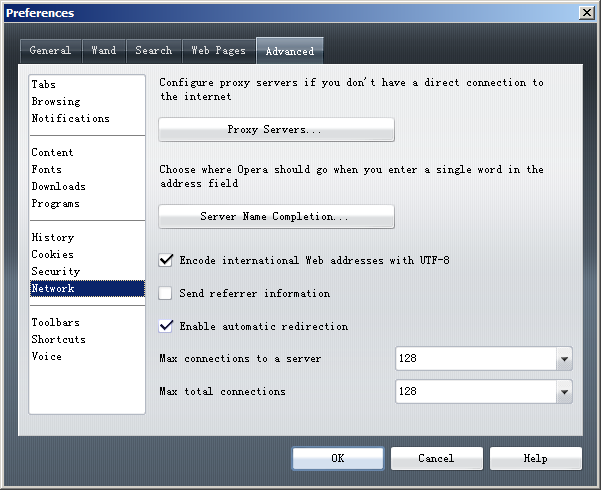Select Programs in the sidebar
The height and width of the screenshot is (490, 601).
click(x=87, y=203)
